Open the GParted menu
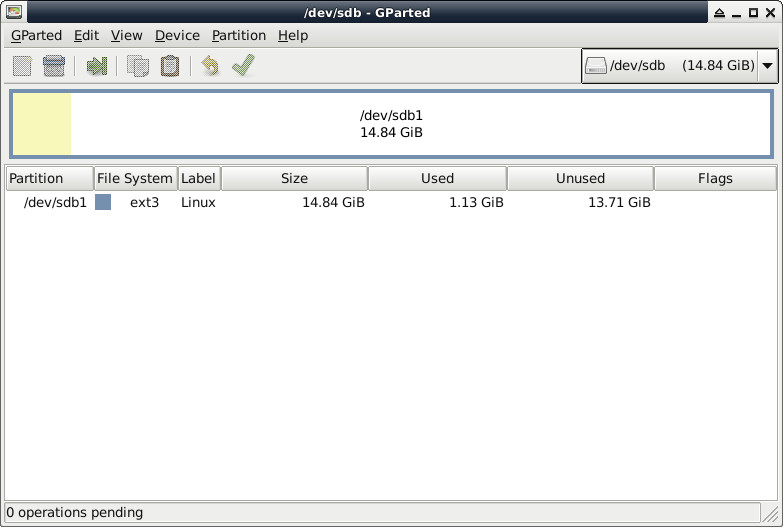 point(36,35)
